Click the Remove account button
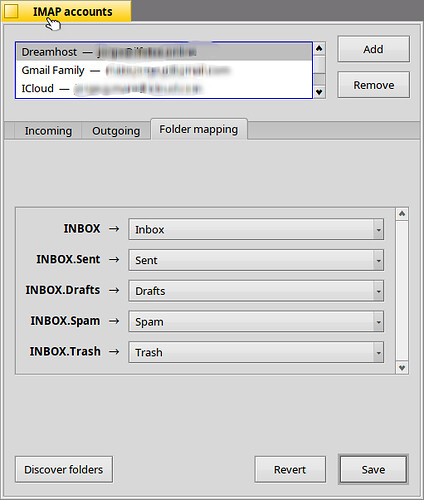 [x=373, y=85]
